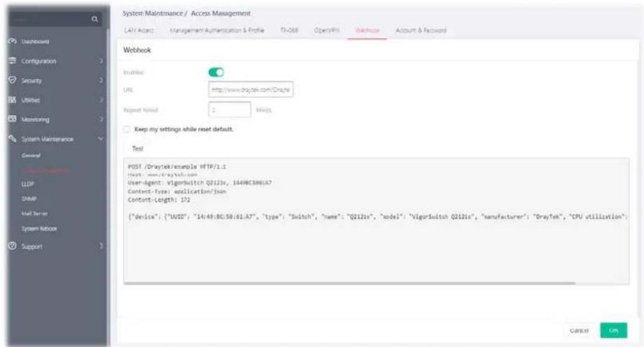Click the System Maintenance wrench icon
644x347 pixels.
click(13, 139)
